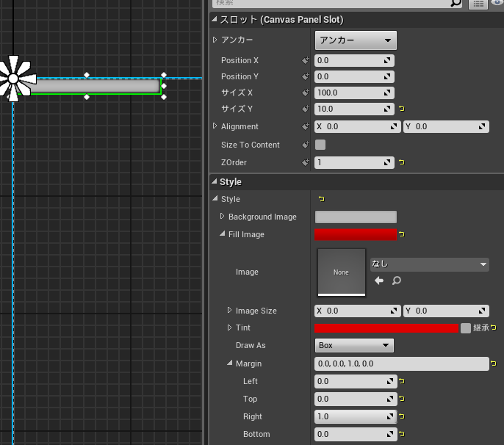Collapse the Style sub-property
The height and width of the screenshot is (445, 504).
click(215, 198)
